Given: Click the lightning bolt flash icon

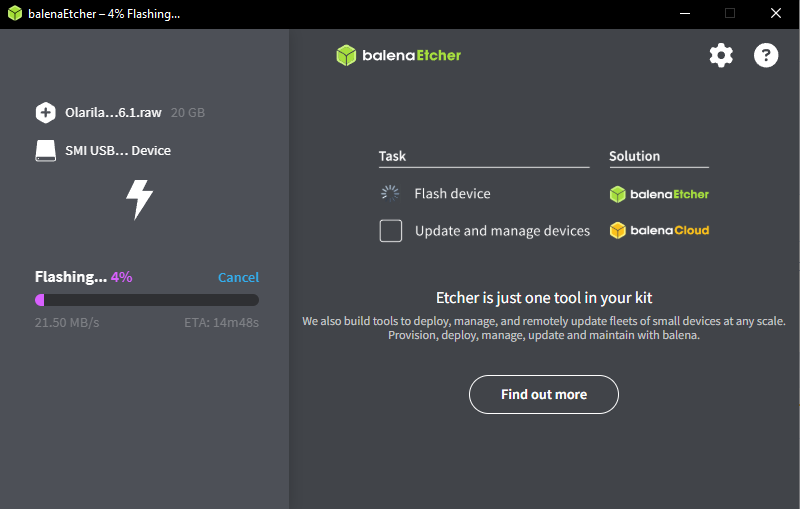Looking at the screenshot, I should tap(139, 199).
